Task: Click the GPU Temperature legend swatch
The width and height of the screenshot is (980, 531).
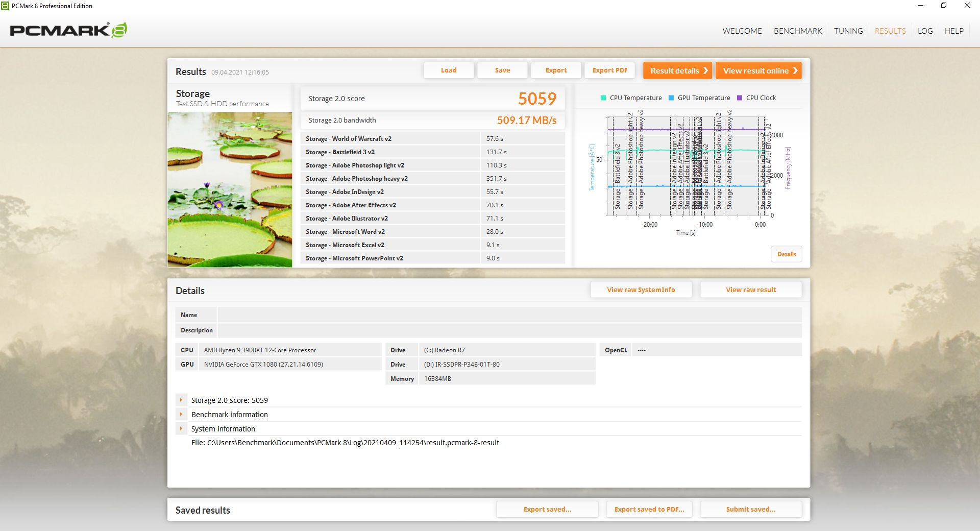Action: coord(671,98)
